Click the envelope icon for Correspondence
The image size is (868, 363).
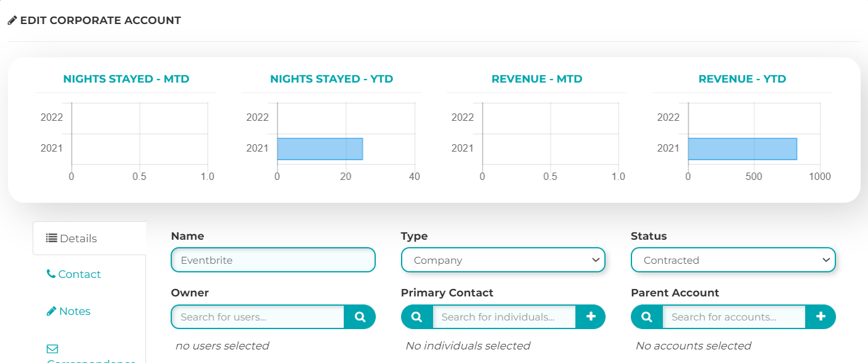click(x=52, y=349)
